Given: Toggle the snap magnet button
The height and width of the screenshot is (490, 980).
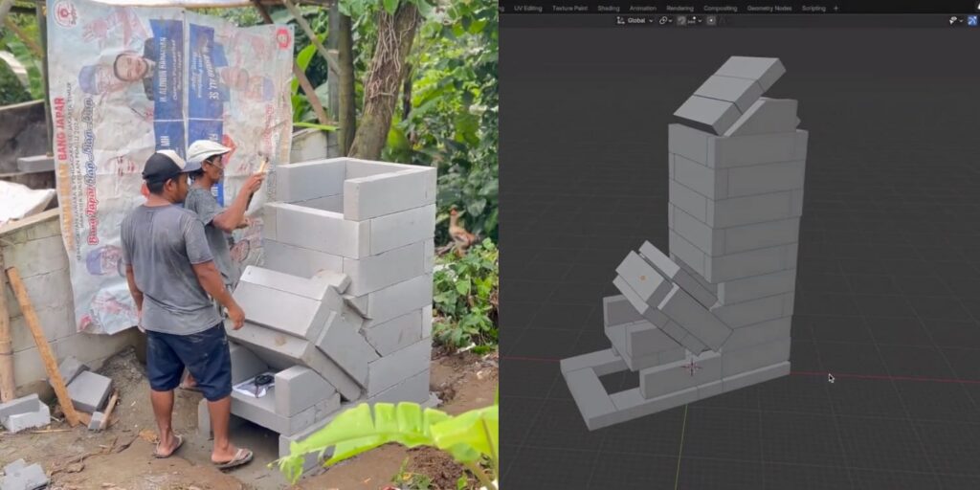Looking at the screenshot, I should click(682, 20).
